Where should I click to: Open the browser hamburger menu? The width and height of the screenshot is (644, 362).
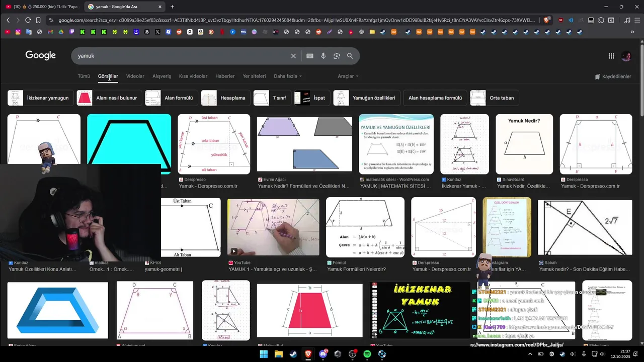(x=637, y=20)
